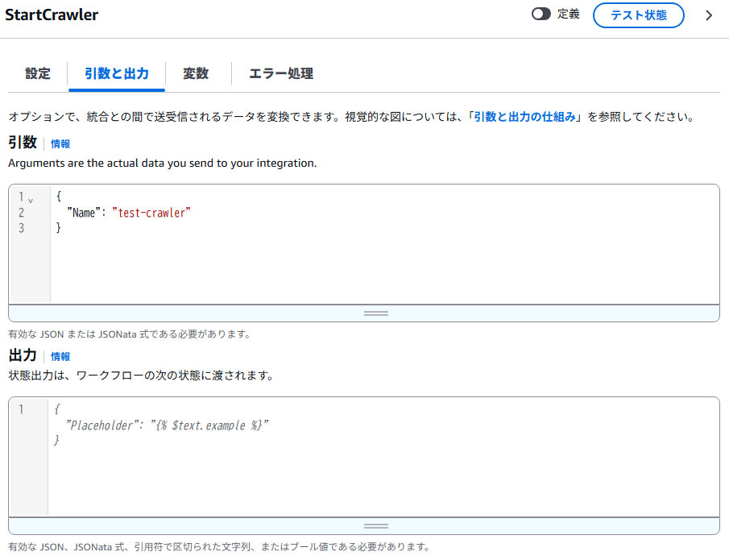The width and height of the screenshot is (729, 560).
Task: Grab the resize handle below 出力 editor
Action: coord(376,526)
